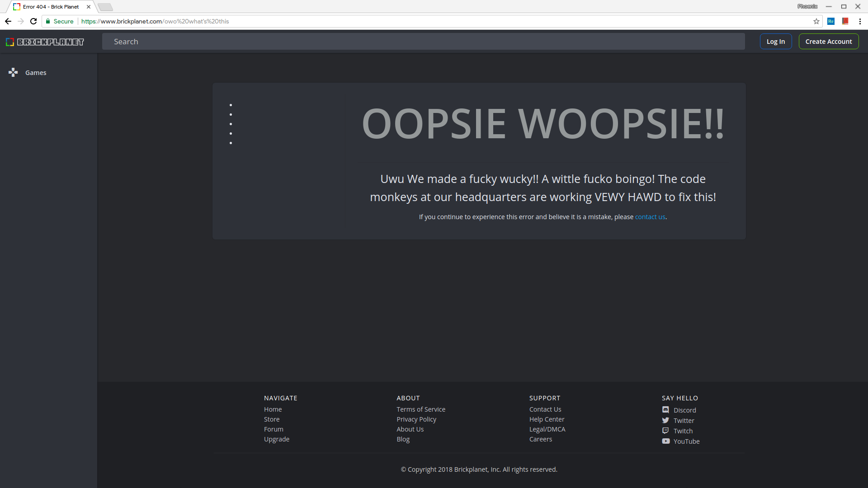Click the Terms of Service link
This screenshot has height=488, width=868.
coord(421,409)
